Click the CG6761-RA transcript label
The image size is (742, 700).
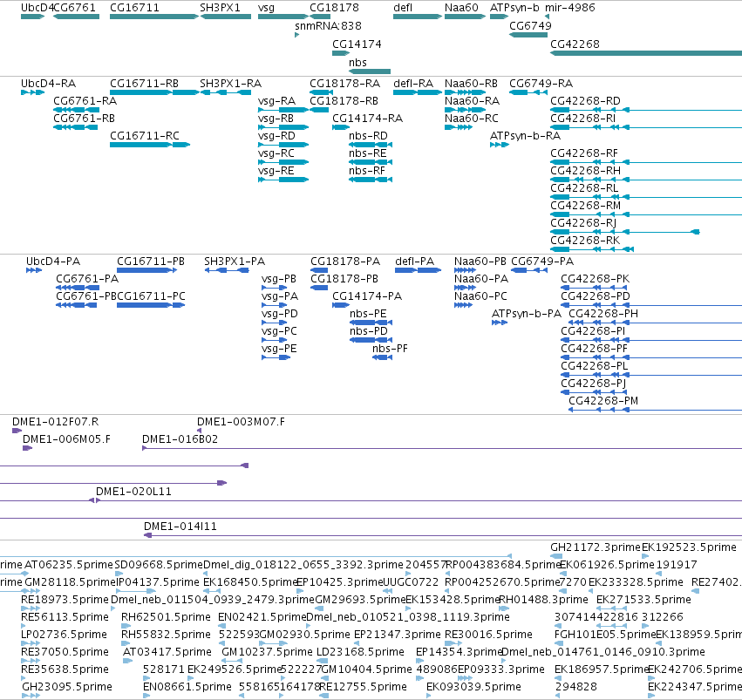(85, 101)
